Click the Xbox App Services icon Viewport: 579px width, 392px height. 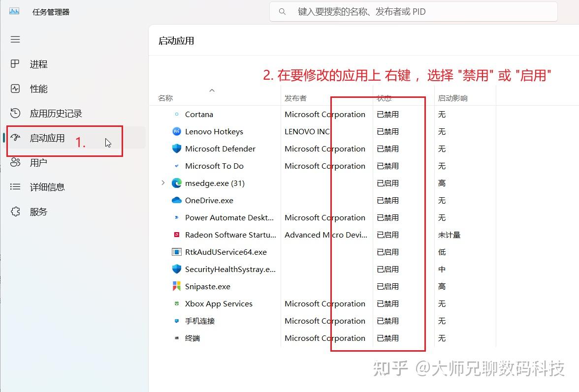click(176, 303)
